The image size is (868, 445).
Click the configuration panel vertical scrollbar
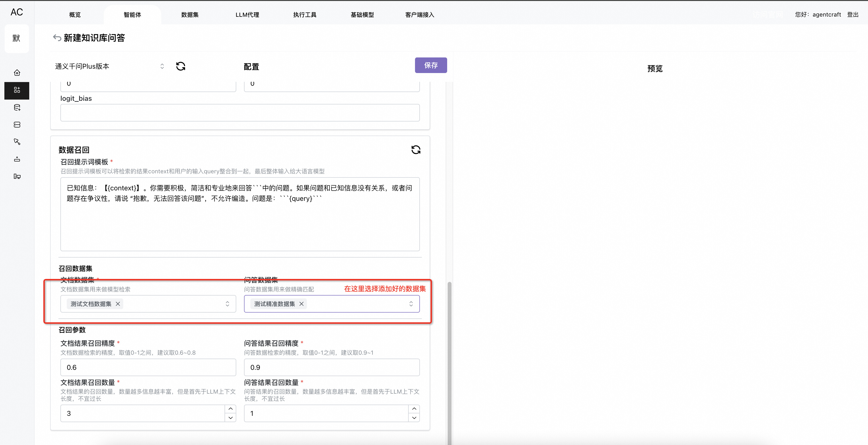coord(449,363)
